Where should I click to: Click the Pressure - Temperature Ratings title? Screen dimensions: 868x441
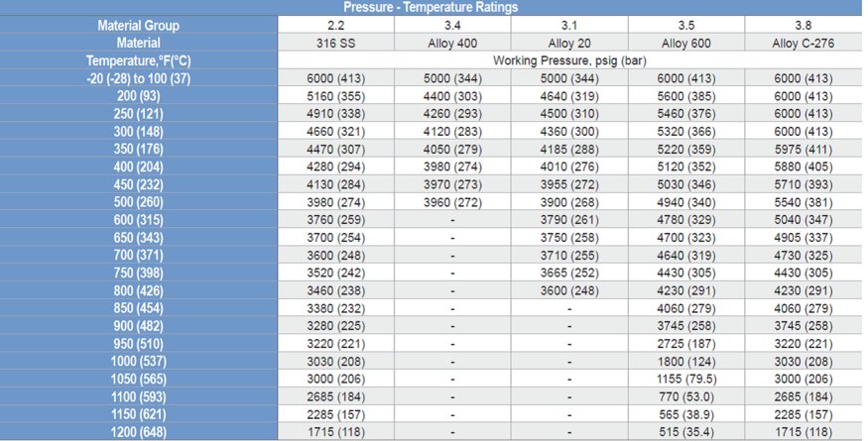(x=431, y=7)
